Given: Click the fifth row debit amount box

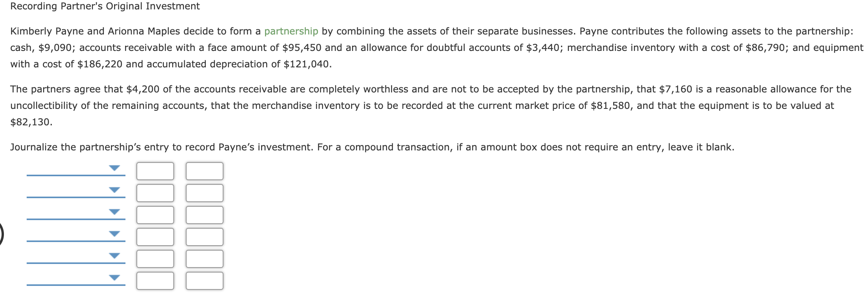Looking at the screenshot, I should tap(155, 258).
